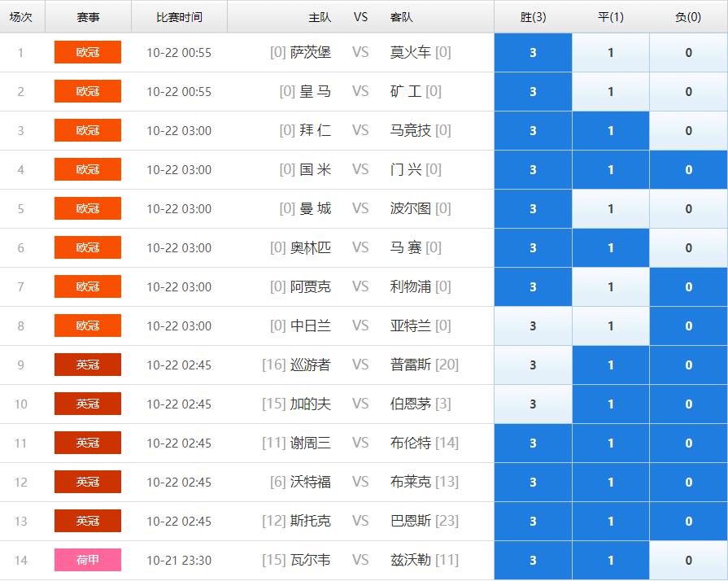Click 欧冠 tag in match row 8
The image size is (728, 581).
pos(88,325)
